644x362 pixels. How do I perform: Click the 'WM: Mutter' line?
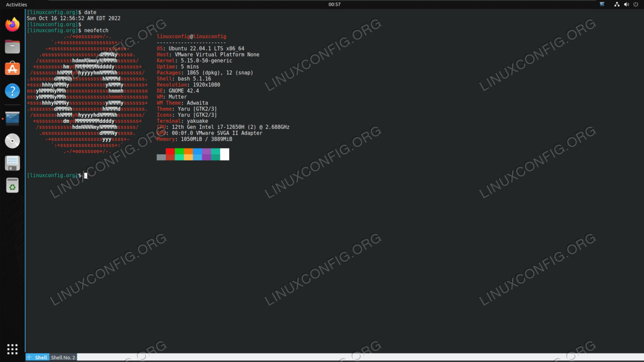[172, 97]
